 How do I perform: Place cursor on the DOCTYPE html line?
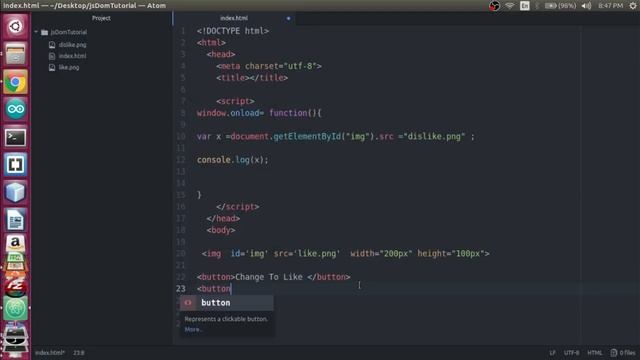233,31
